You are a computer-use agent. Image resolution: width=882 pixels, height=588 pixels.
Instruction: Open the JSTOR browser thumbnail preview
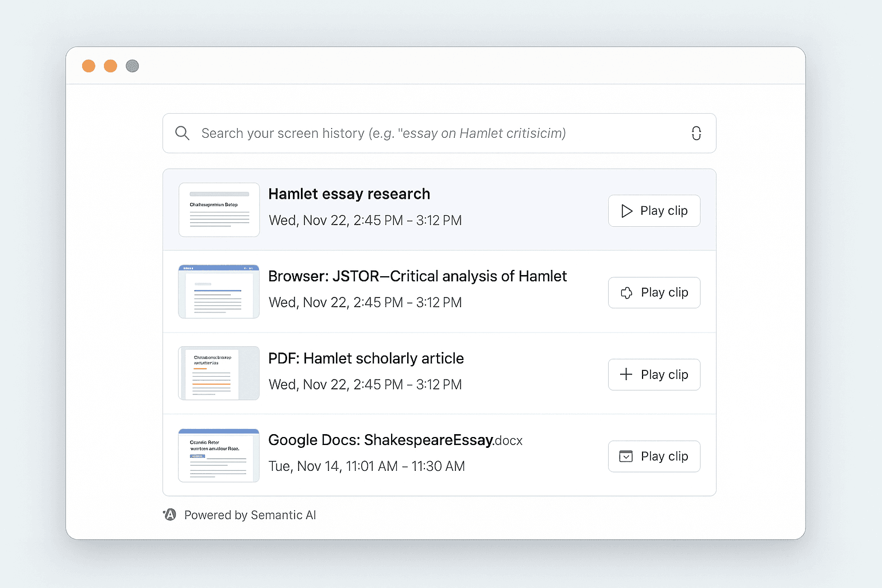[219, 292]
